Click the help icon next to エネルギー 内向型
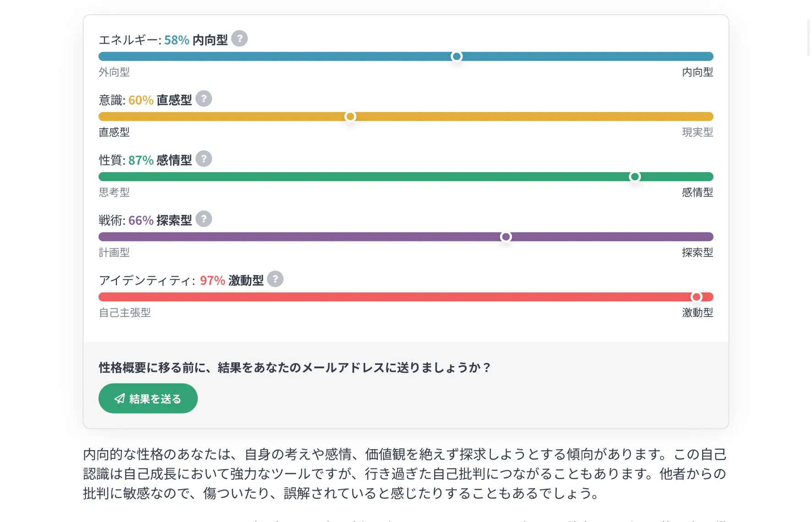Viewport: 812px width, 522px height. coord(240,39)
